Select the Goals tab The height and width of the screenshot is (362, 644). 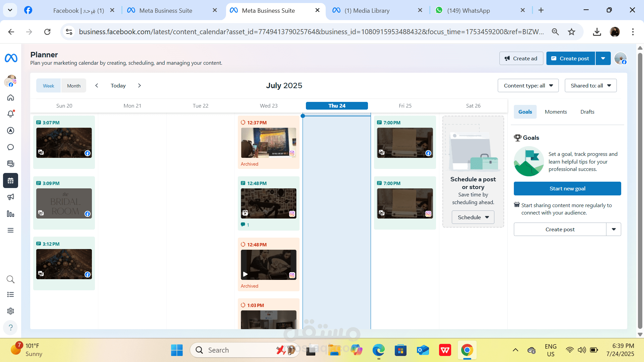pos(525,112)
